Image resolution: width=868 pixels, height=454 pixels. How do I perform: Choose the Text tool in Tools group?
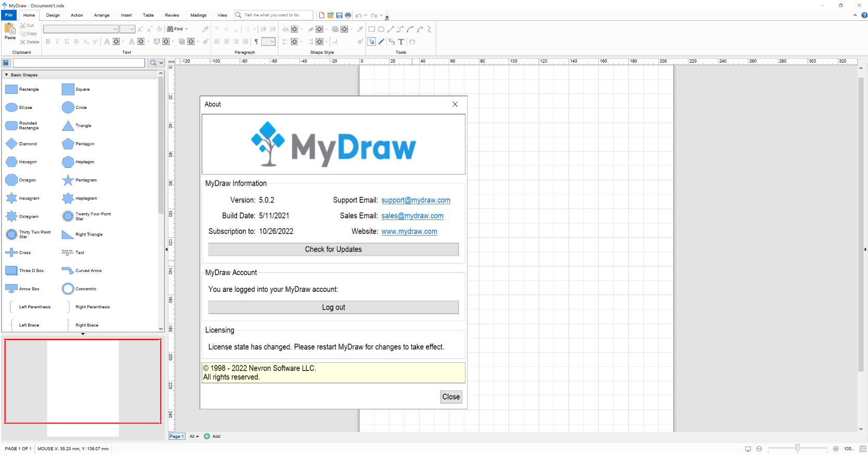click(401, 42)
